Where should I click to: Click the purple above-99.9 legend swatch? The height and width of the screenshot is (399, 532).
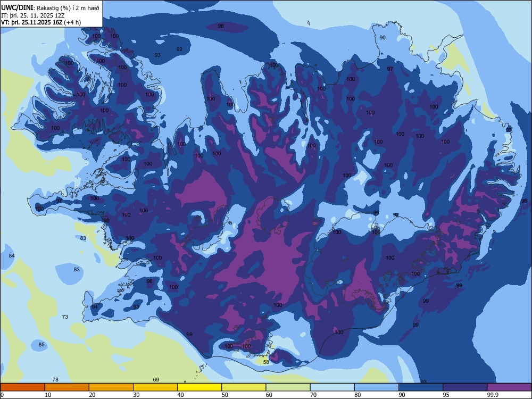(x=509, y=387)
